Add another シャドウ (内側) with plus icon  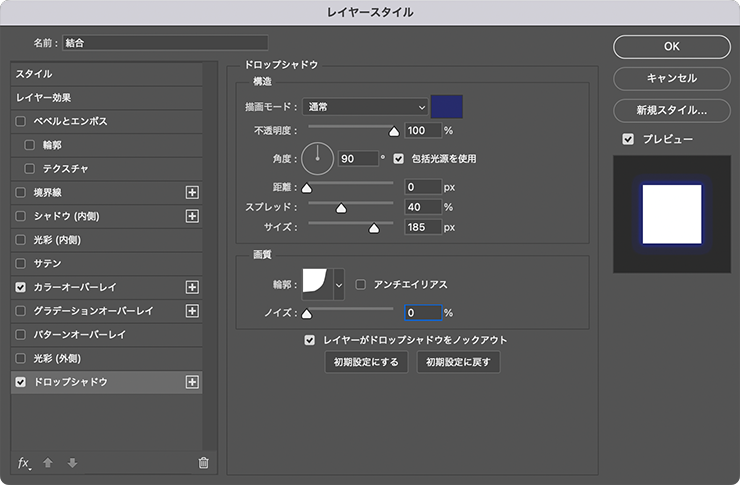192,216
